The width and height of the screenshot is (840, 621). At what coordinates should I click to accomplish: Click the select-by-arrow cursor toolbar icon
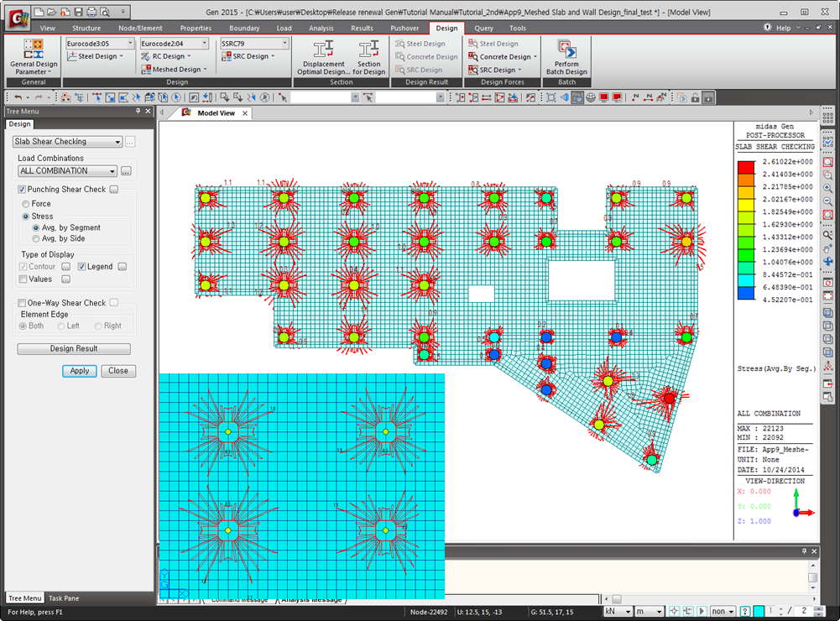[x=283, y=97]
